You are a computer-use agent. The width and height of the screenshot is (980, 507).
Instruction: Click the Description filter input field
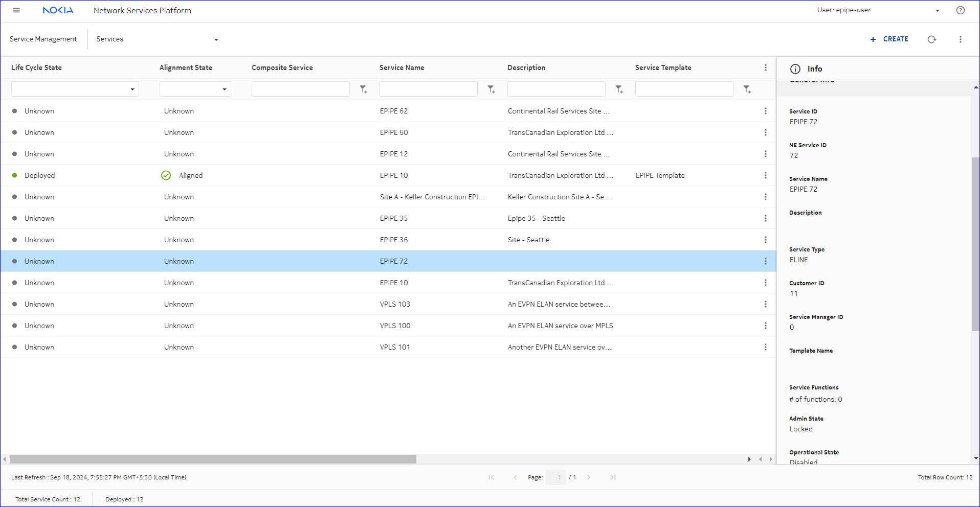(x=556, y=89)
